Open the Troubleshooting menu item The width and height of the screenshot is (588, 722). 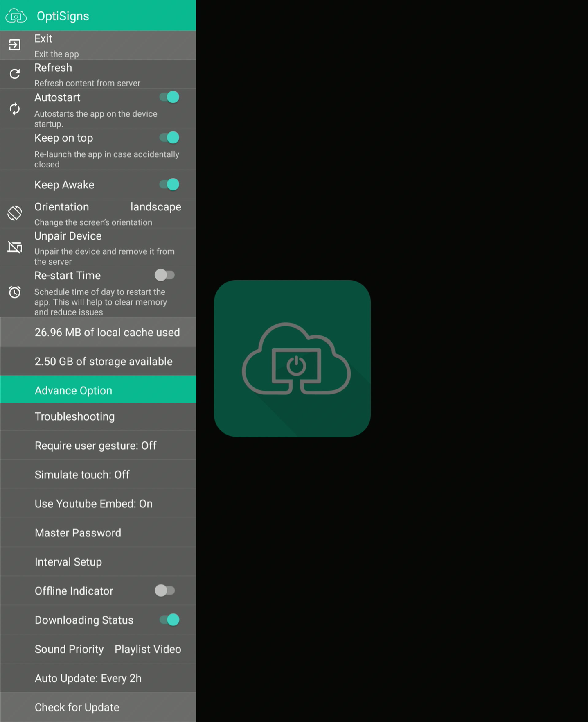(x=98, y=416)
